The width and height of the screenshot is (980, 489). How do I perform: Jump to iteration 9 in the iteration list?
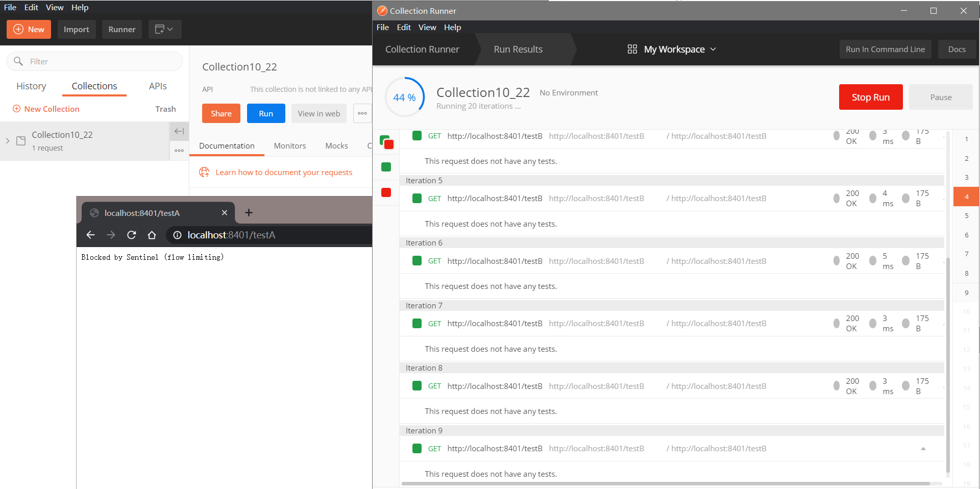[x=966, y=292]
